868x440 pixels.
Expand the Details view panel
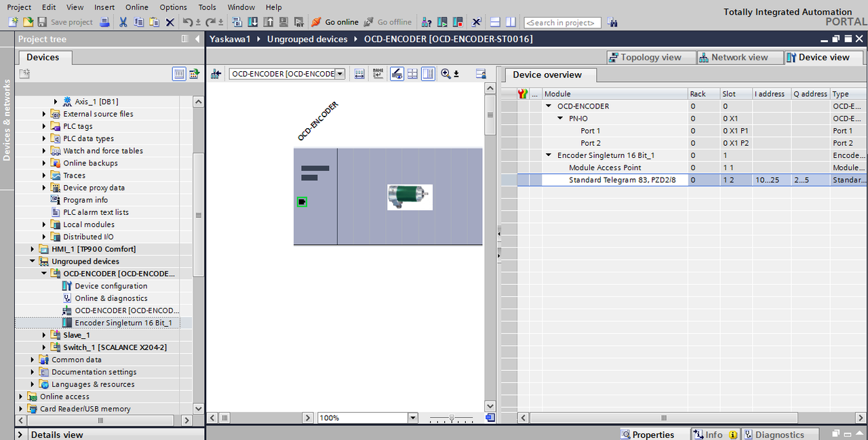pyautogui.click(x=21, y=435)
